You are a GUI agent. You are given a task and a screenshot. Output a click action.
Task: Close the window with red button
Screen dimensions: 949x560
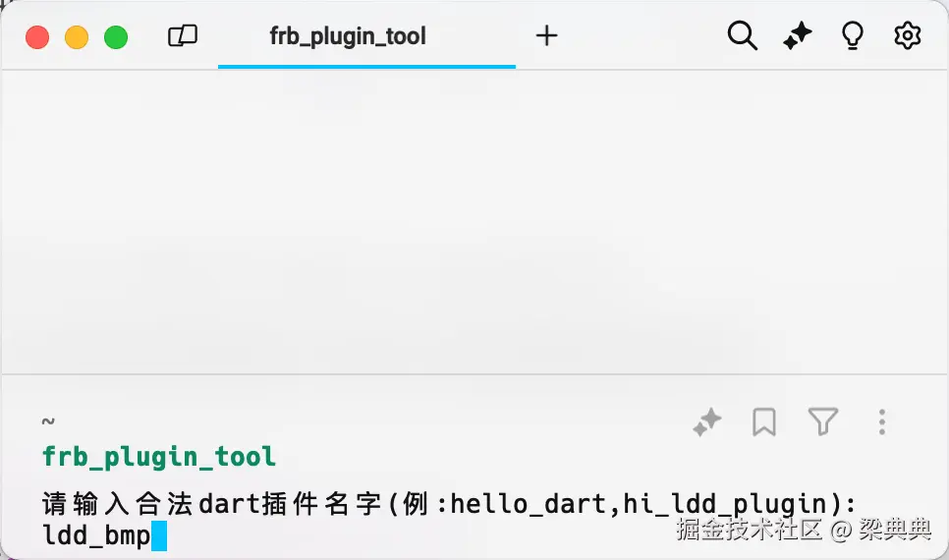click(x=37, y=37)
